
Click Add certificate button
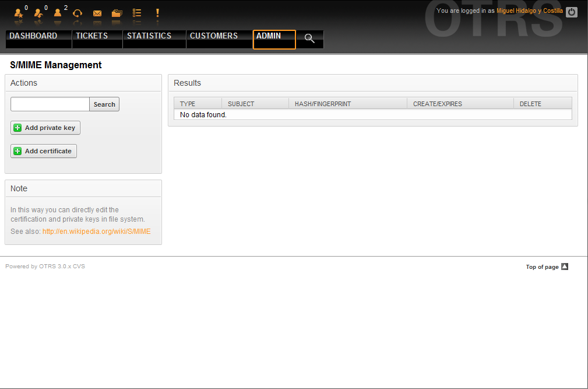(x=44, y=151)
